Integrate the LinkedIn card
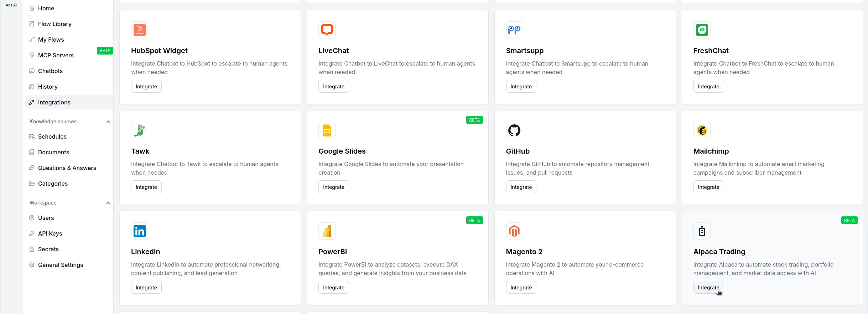 tap(146, 288)
